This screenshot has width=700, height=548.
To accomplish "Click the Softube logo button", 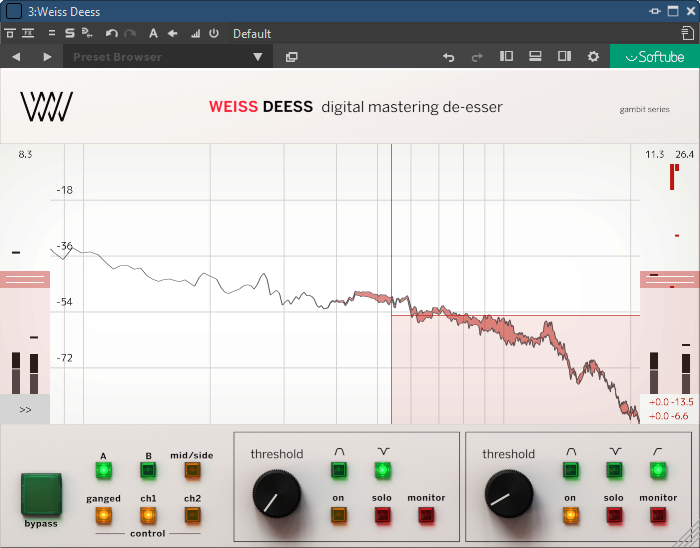I will click(x=655, y=57).
